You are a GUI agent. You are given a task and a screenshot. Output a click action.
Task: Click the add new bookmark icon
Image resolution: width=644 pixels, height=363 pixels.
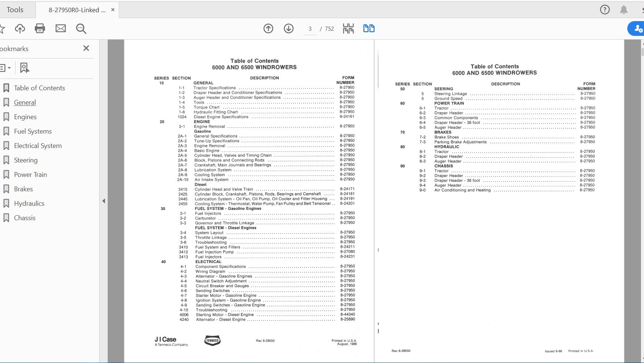24,68
